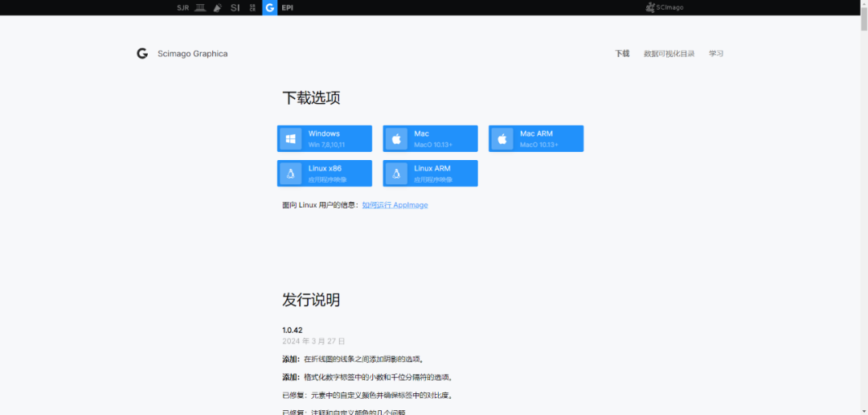Open the EPI link in top bar
This screenshot has height=415, width=868.
tap(287, 8)
